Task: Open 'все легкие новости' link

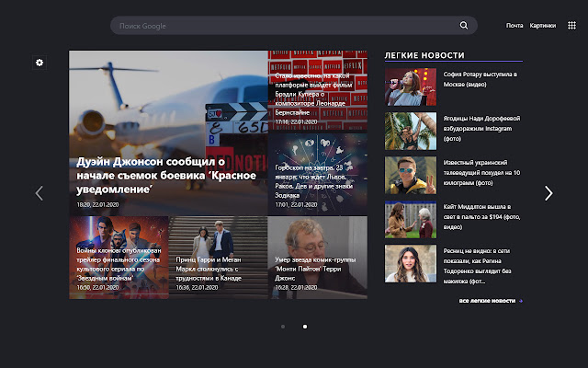Action: coord(487,301)
